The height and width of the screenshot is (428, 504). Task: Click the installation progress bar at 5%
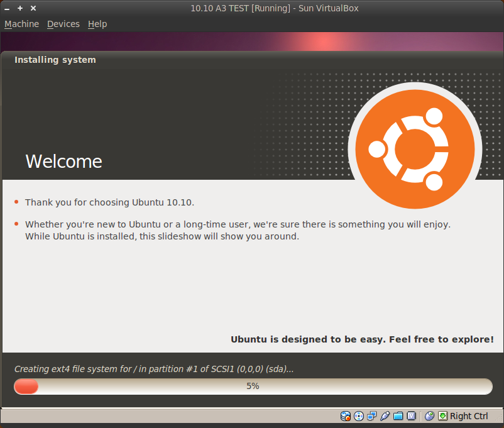pos(253,386)
